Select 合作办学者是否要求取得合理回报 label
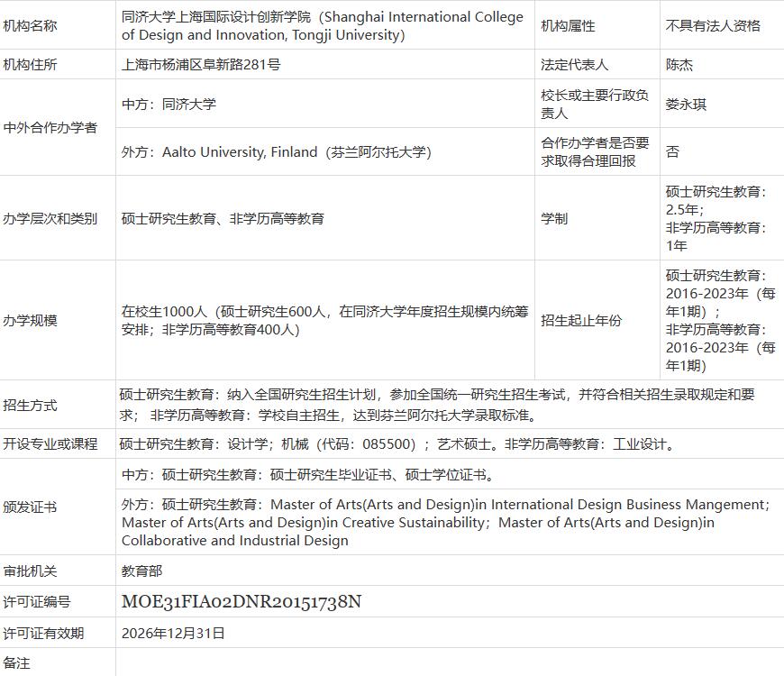Screen dimensions: 784x676 [595, 152]
